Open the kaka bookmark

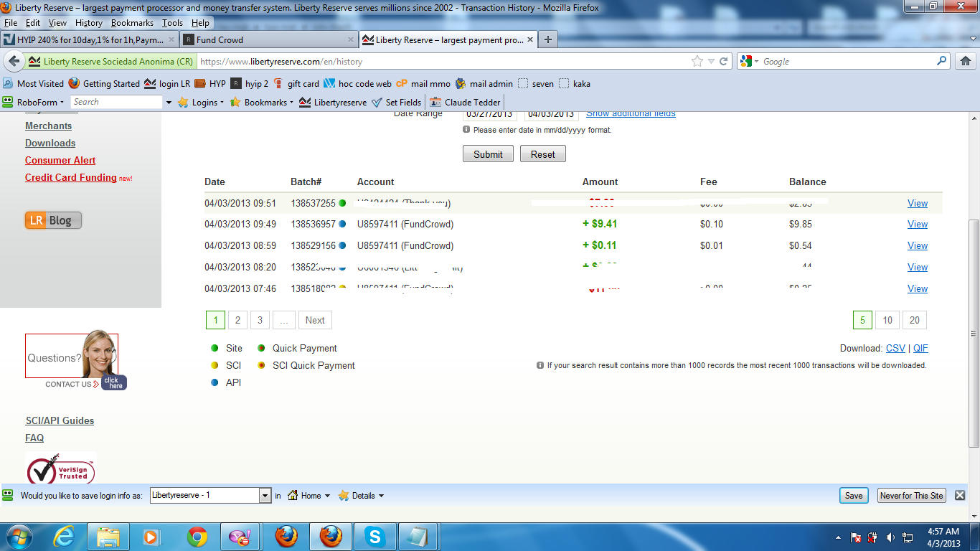click(575, 84)
